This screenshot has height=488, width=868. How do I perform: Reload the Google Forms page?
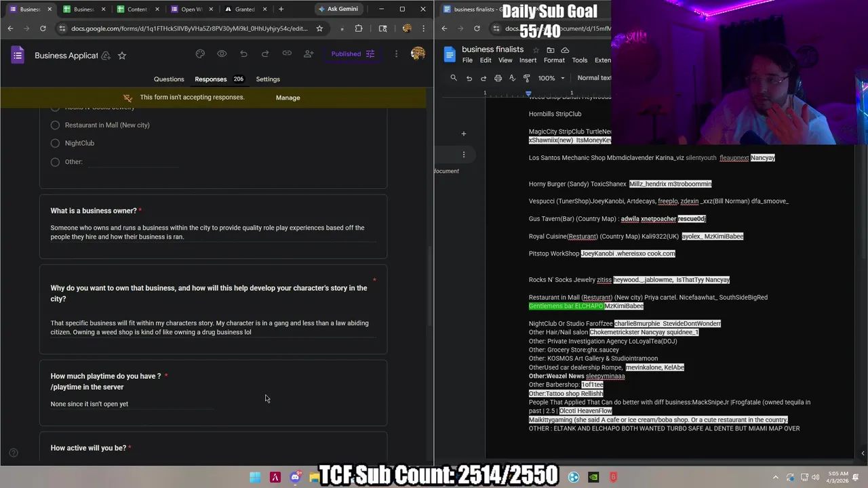43,28
